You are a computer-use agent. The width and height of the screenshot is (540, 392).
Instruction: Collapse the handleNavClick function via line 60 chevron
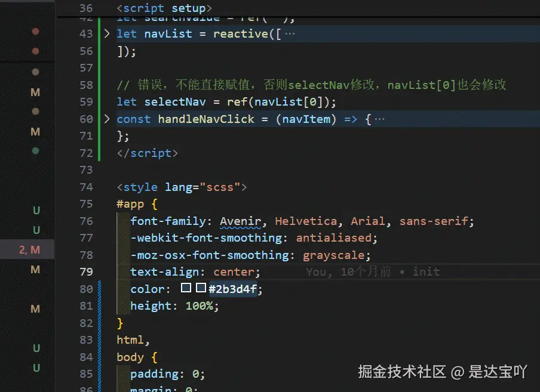click(x=106, y=119)
